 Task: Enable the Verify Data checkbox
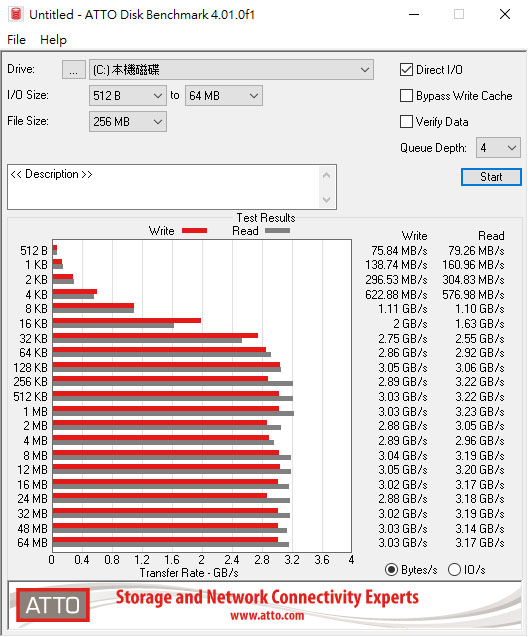(406, 121)
